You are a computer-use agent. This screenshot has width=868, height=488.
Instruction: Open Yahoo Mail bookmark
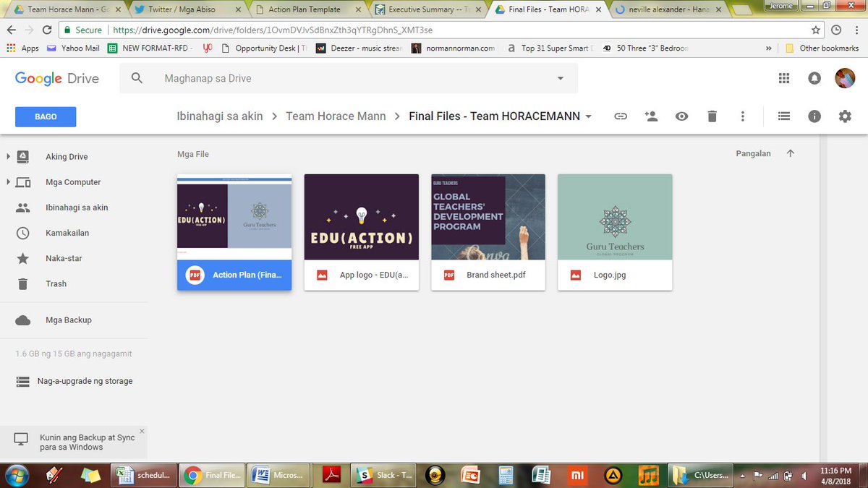point(72,48)
